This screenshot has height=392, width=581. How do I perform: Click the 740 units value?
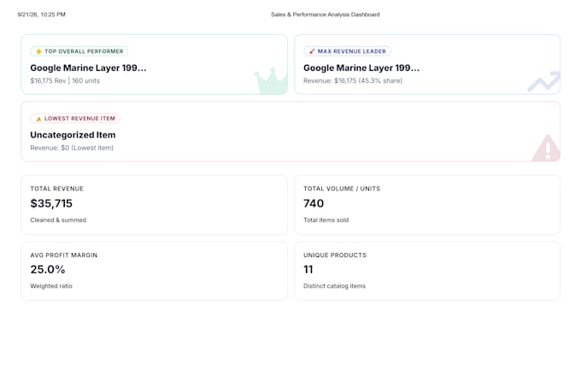(314, 203)
